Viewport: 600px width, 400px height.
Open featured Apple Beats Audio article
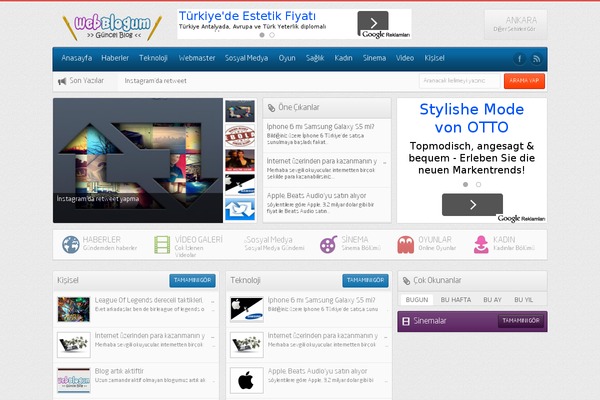tap(316, 196)
